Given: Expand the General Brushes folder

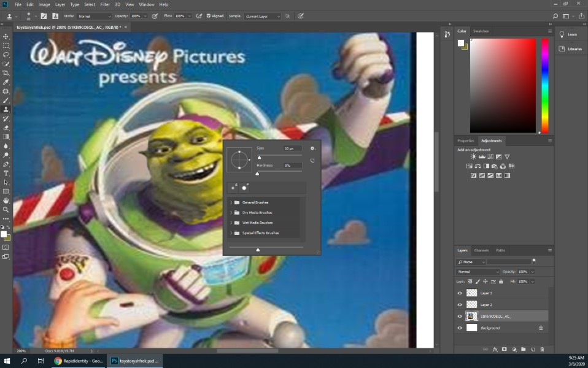Looking at the screenshot, I should coord(231,202).
